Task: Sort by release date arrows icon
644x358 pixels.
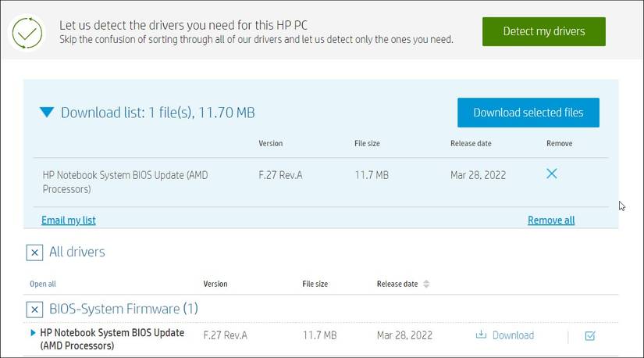Action: coord(426,284)
